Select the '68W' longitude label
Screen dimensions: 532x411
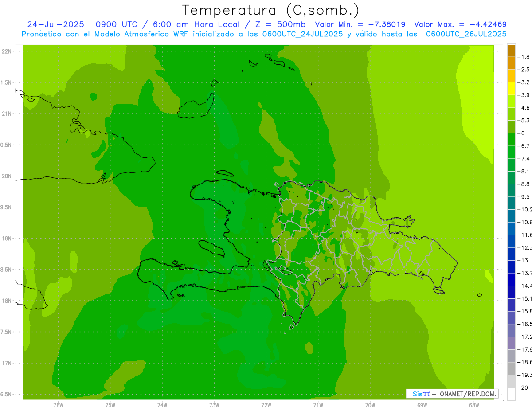point(474,405)
